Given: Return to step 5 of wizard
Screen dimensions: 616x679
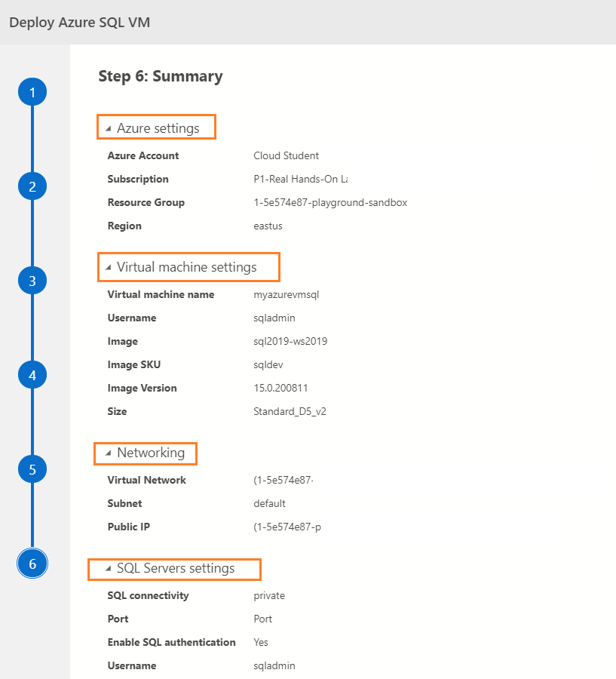Looking at the screenshot, I should point(32,469).
